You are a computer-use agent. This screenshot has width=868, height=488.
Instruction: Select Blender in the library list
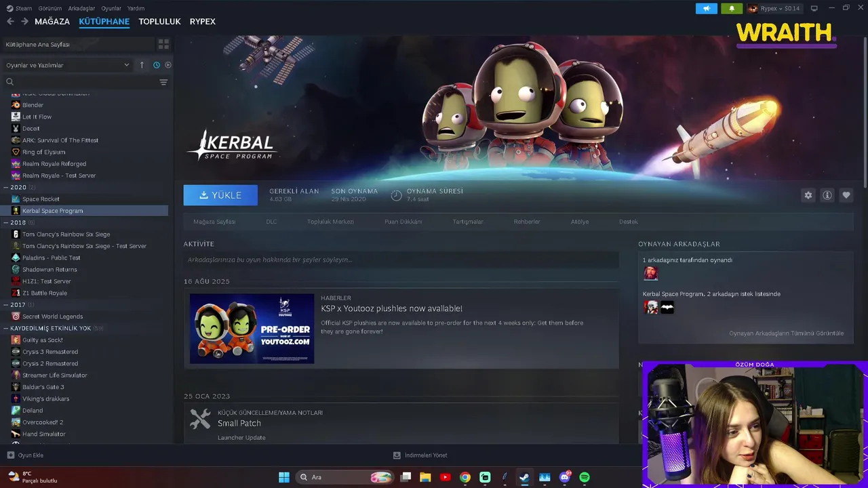pos(33,105)
